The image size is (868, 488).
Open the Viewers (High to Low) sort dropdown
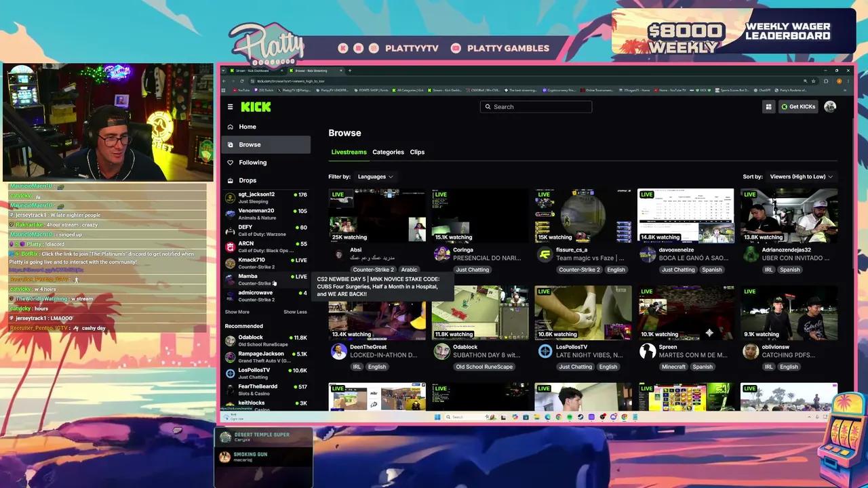click(801, 177)
